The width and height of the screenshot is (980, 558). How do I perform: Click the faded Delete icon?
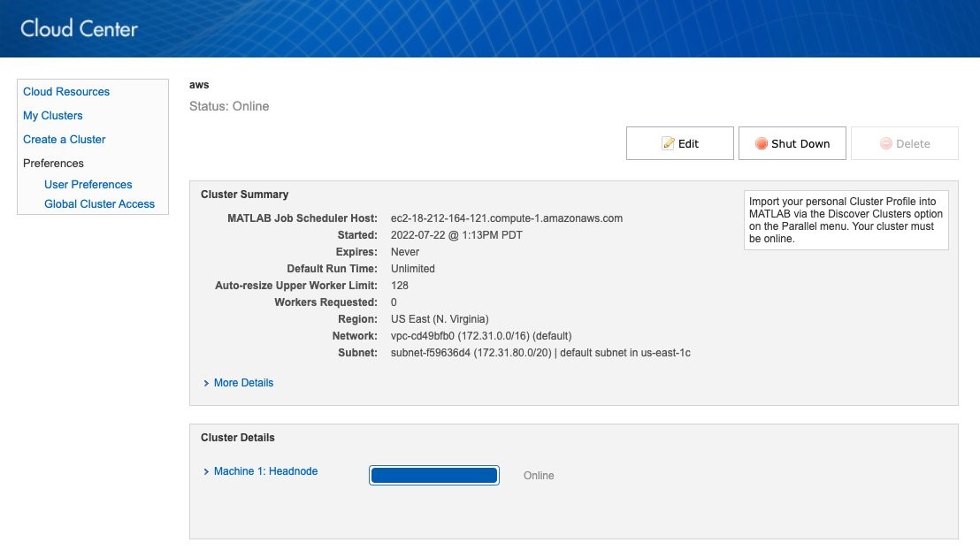[885, 143]
